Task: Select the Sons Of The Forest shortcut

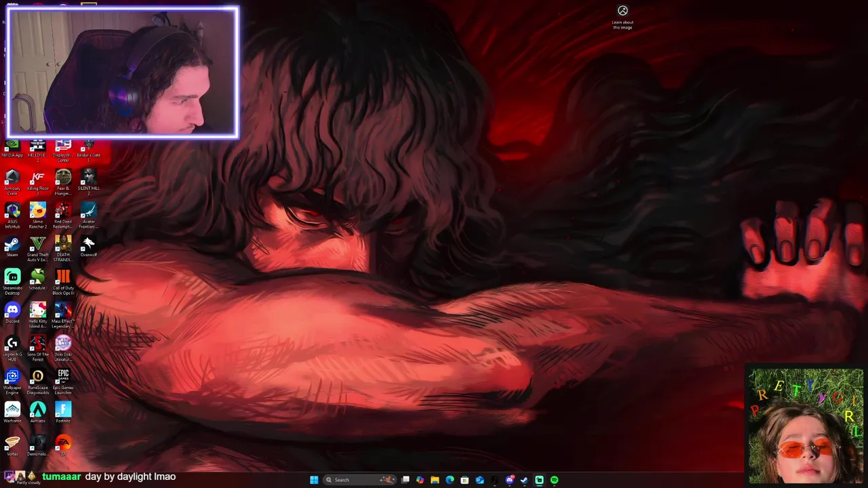Action: point(37,348)
